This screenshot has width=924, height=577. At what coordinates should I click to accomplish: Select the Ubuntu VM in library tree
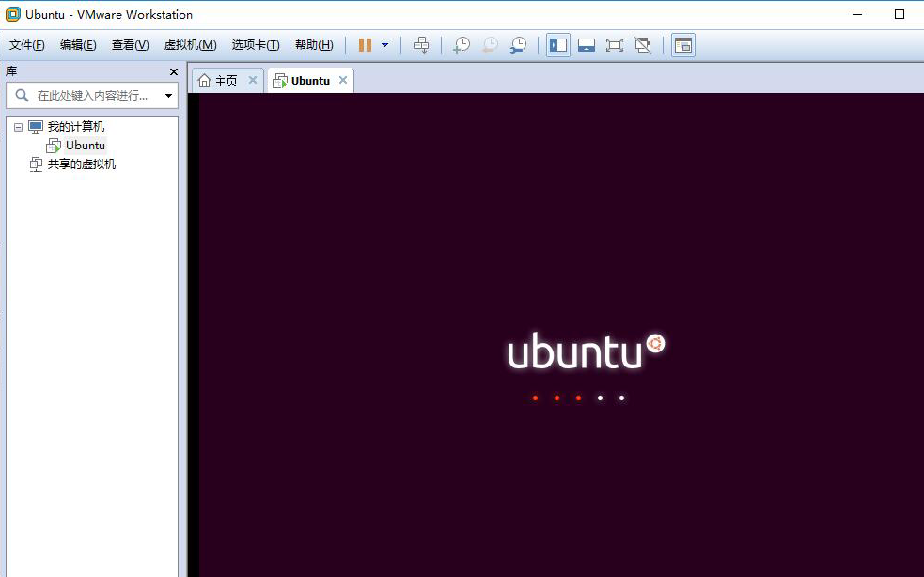point(86,145)
